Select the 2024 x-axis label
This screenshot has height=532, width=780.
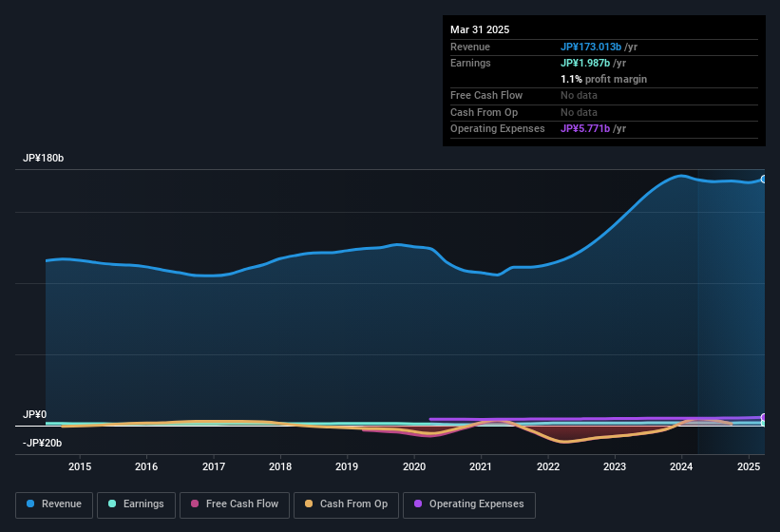point(681,466)
